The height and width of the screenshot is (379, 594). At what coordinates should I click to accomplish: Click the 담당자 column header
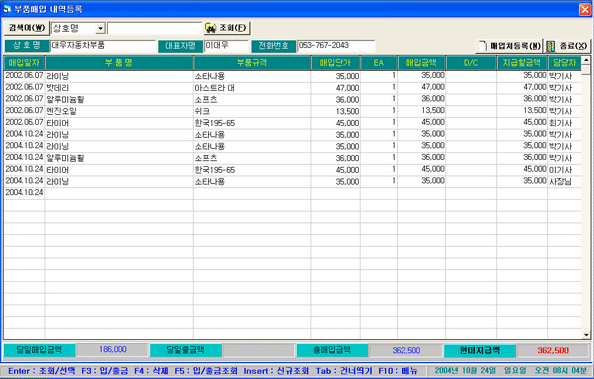point(564,63)
